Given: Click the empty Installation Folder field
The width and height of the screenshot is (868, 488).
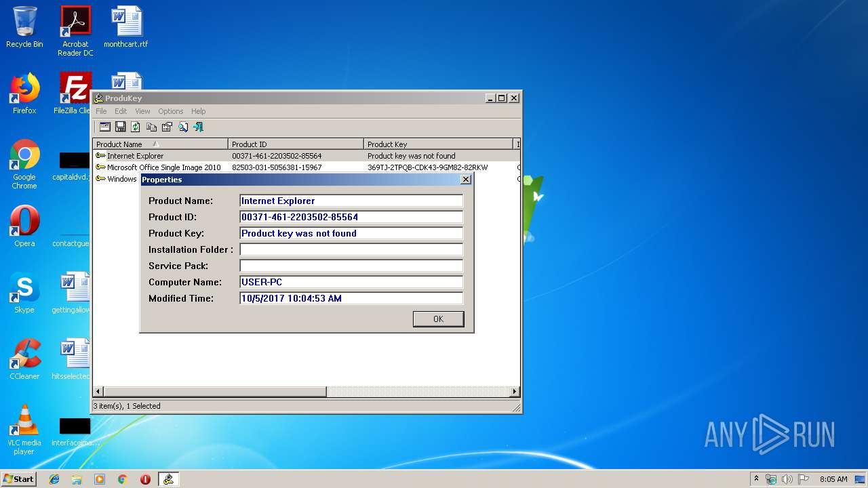Looking at the screenshot, I should [351, 249].
